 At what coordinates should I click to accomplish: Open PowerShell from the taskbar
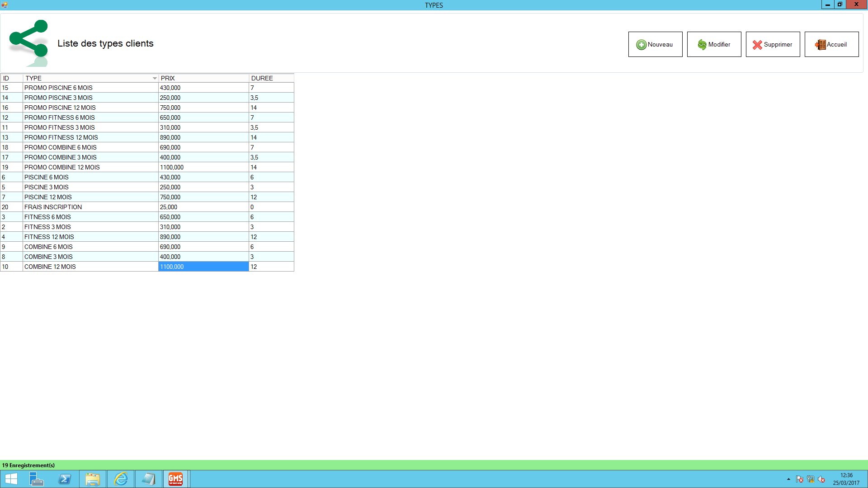pyautogui.click(x=65, y=479)
